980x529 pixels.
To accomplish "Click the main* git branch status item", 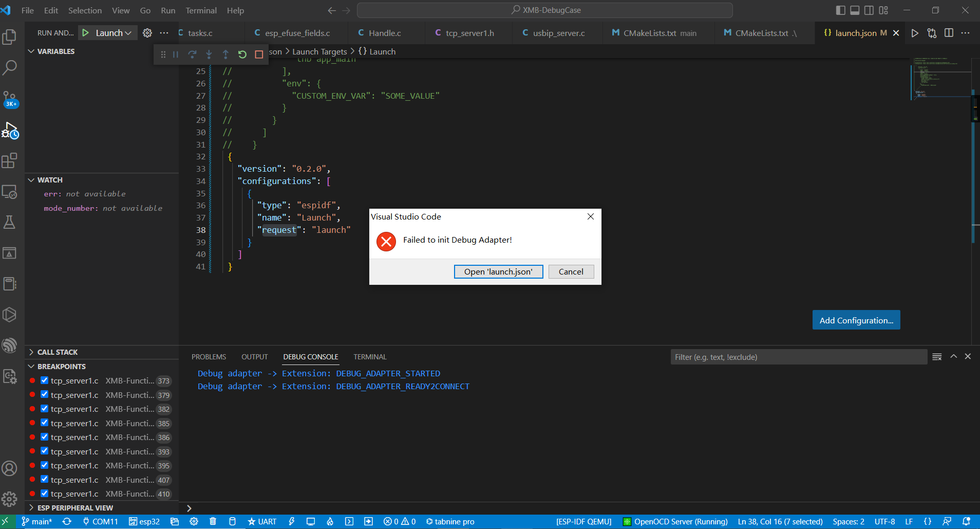I will click(36, 521).
